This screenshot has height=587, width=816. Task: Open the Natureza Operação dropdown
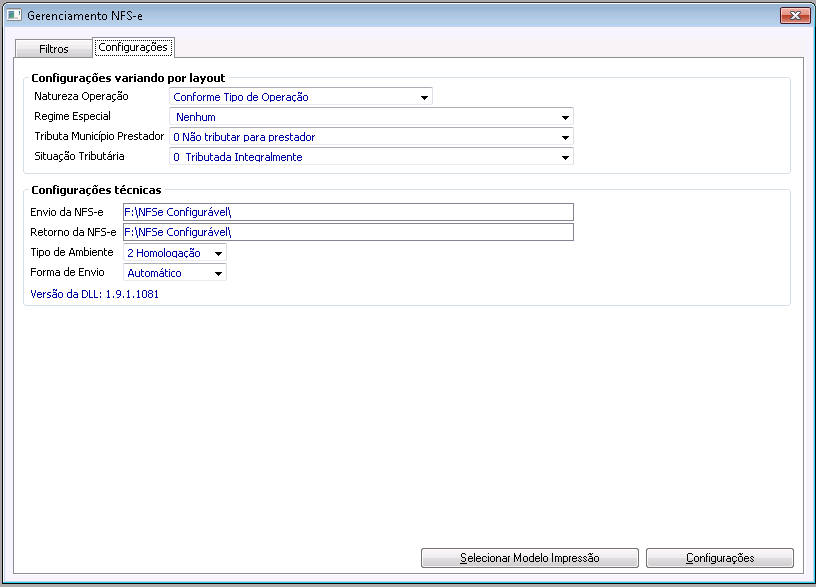click(x=425, y=98)
